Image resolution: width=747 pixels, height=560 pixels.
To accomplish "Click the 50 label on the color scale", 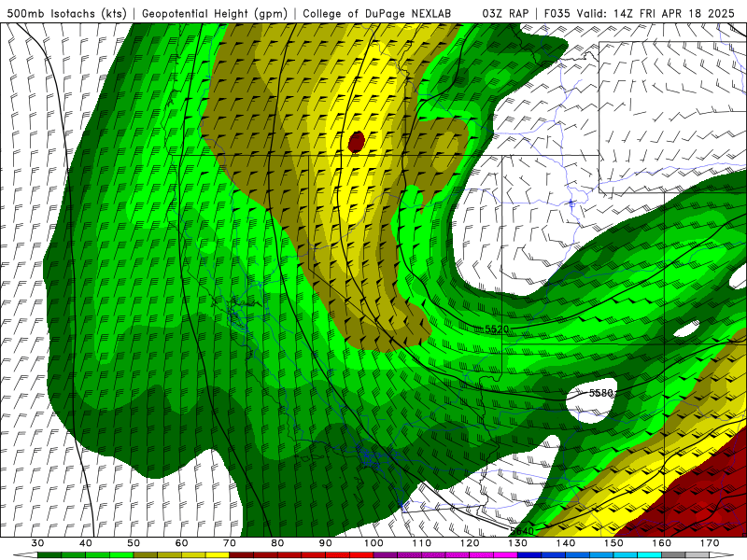I will point(134,543).
